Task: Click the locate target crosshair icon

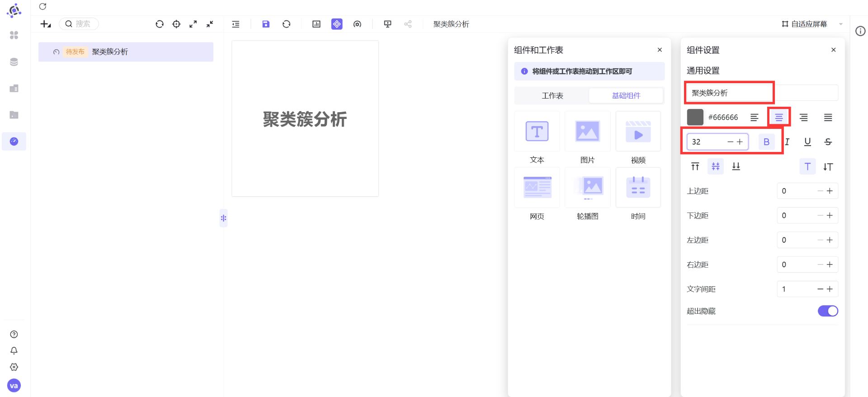Action: (x=176, y=24)
